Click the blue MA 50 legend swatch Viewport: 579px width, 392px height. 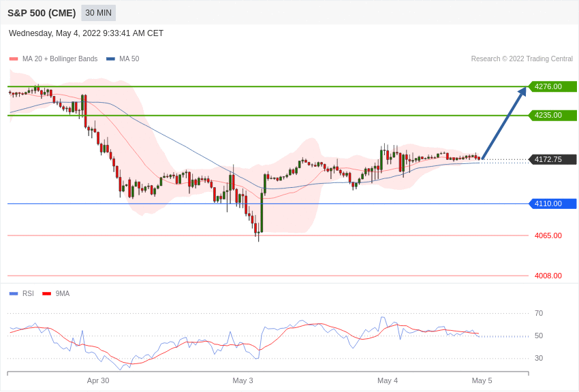pyautogui.click(x=110, y=59)
